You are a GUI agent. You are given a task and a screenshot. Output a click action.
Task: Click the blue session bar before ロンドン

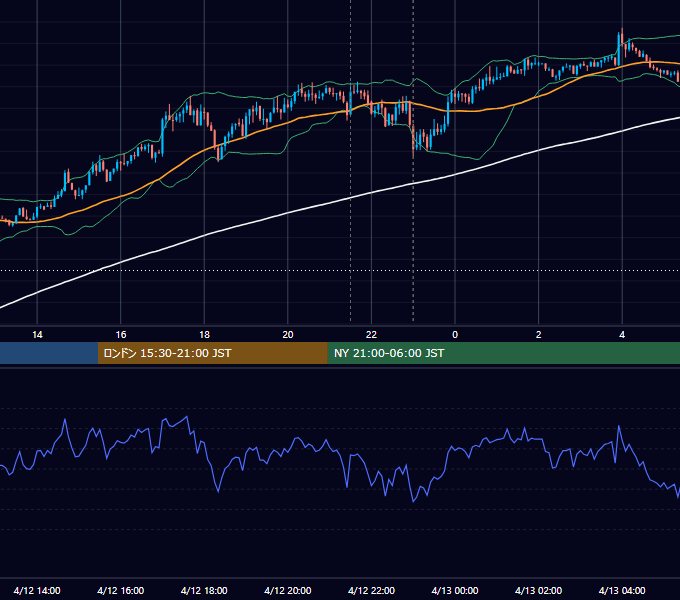click(49, 353)
